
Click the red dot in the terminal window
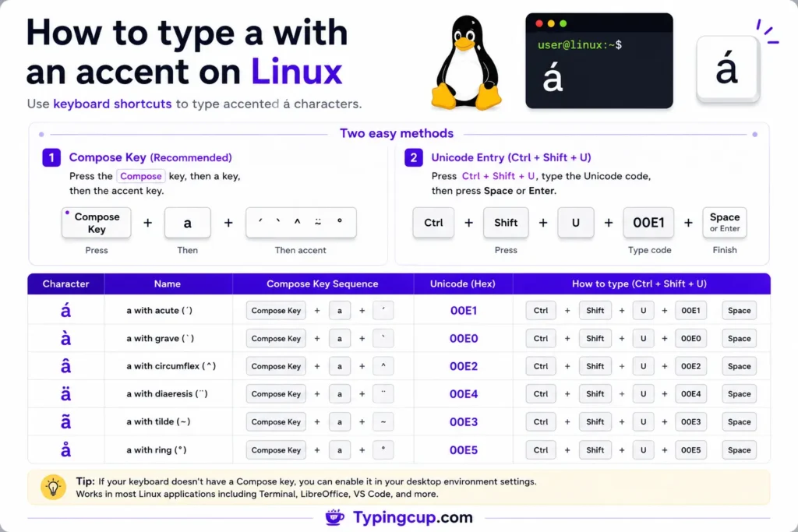(x=539, y=23)
